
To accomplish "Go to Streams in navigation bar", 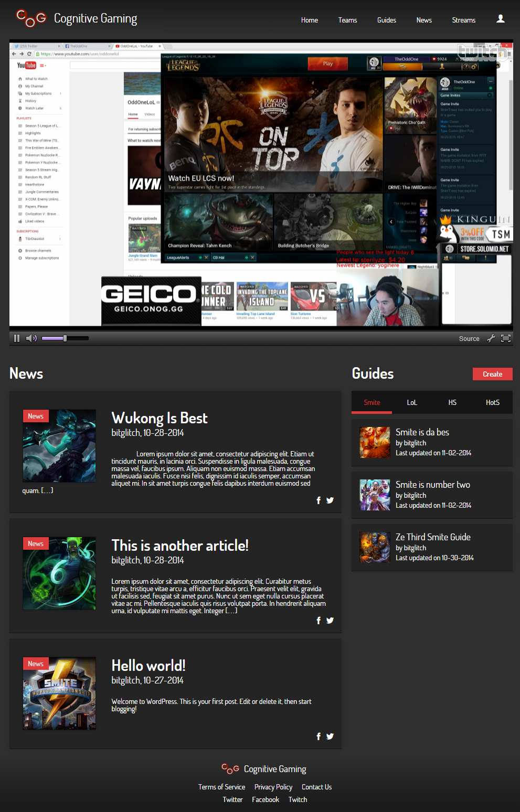I will tap(463, 20).
